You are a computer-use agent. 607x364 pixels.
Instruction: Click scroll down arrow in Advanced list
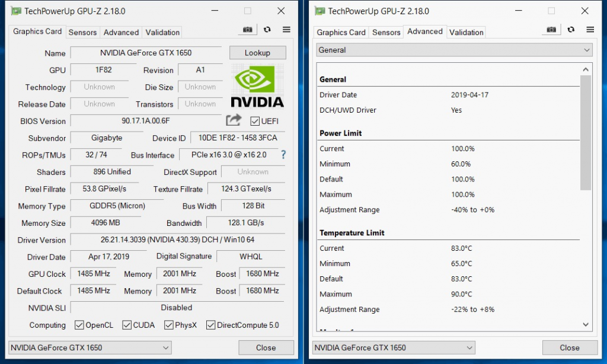point(586,324)
